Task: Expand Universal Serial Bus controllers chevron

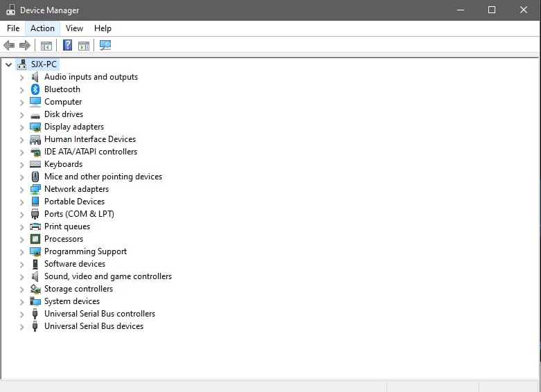Action: 21,314
